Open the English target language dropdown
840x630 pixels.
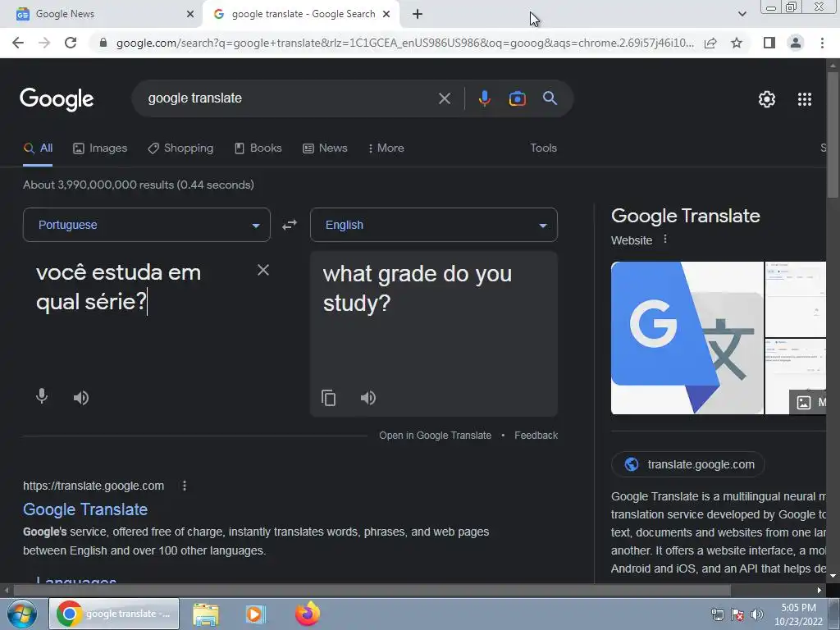[434, 225]
